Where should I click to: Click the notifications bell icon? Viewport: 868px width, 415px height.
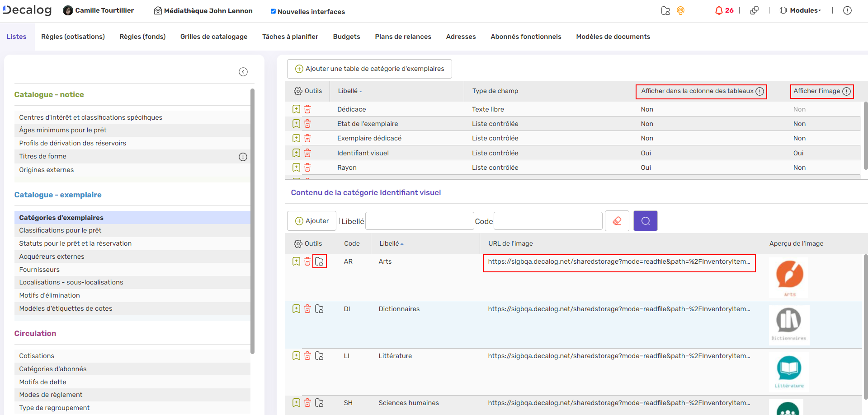click(719, 10)
